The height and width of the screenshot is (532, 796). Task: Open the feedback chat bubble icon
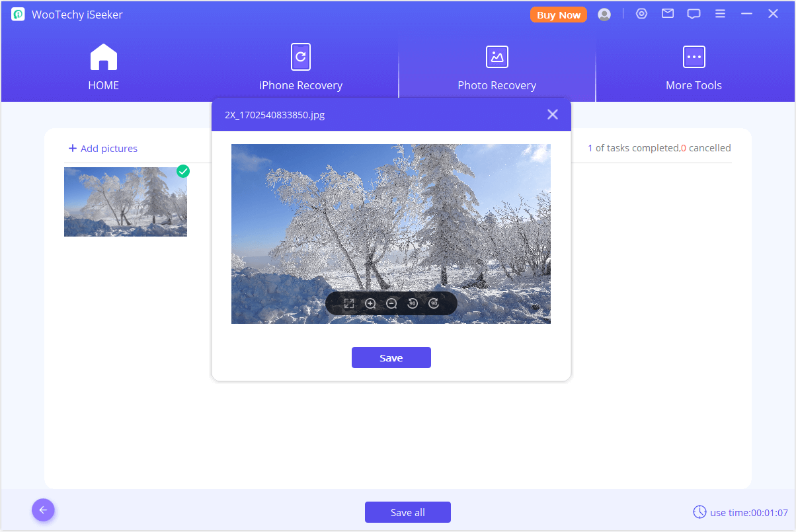pyautogui.click(x=694, y=14)
